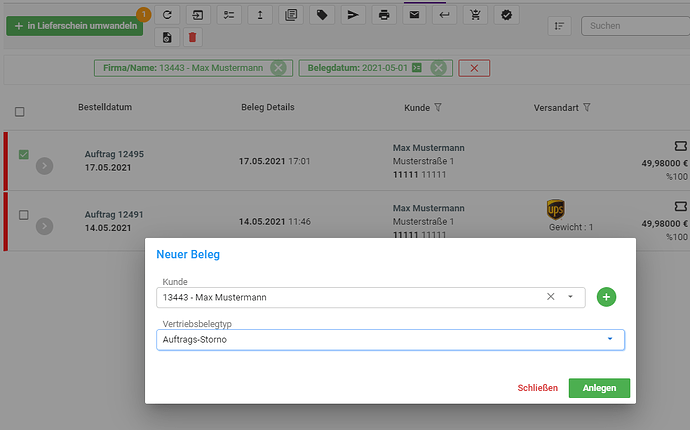Uncheck the Auftrag 12495 row checkbox
The width and height of the screenshot is (690, 430).
click(x=24, y=154)
